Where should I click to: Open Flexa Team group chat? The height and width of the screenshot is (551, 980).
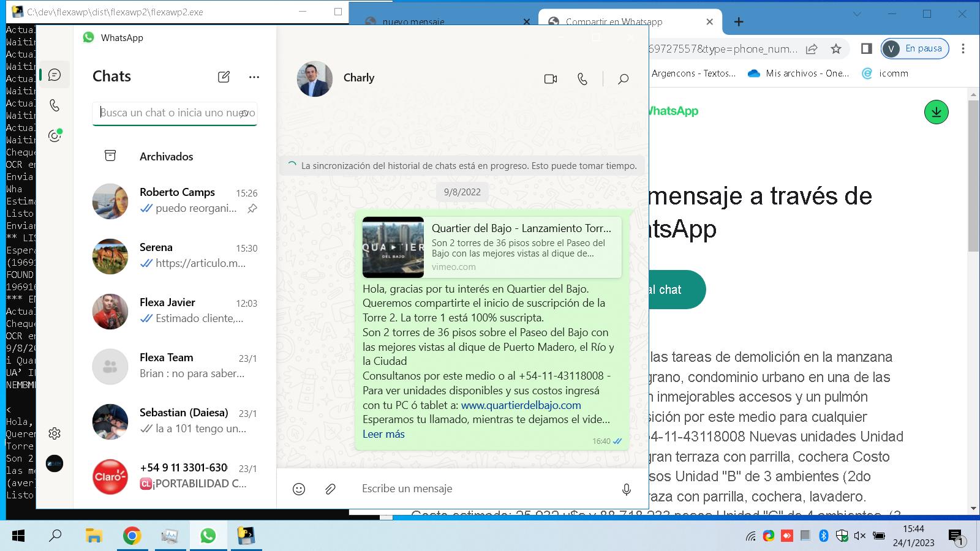point(175,366)
